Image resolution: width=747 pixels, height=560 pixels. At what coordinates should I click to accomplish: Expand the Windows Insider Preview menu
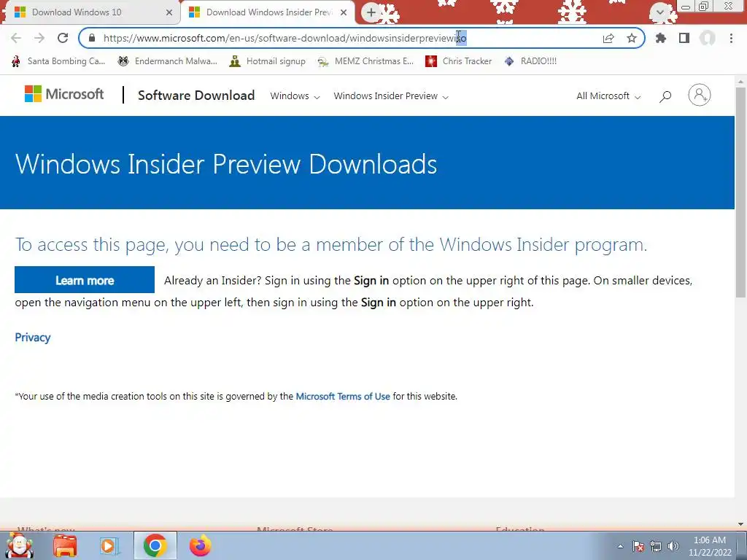(x=391, y=96)
